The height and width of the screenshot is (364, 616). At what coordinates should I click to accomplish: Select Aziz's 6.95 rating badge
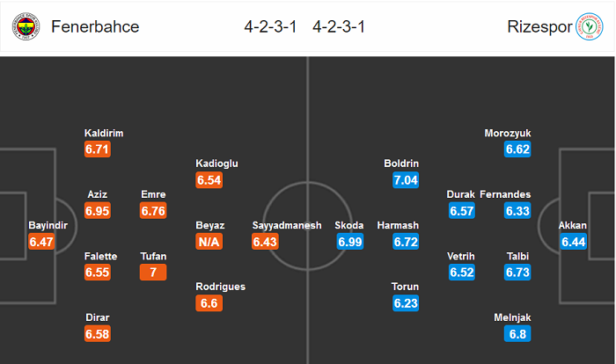tap(98, 211)
